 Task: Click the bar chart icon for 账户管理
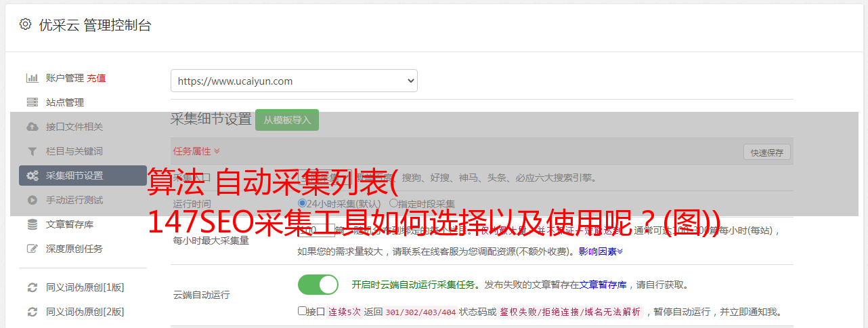coord(32,78)
